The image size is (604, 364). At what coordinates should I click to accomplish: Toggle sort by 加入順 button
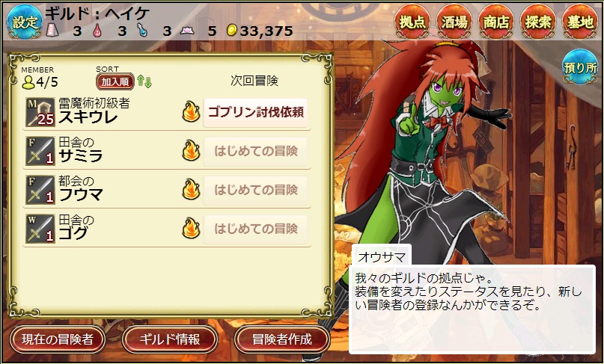[x=115, y=81]
